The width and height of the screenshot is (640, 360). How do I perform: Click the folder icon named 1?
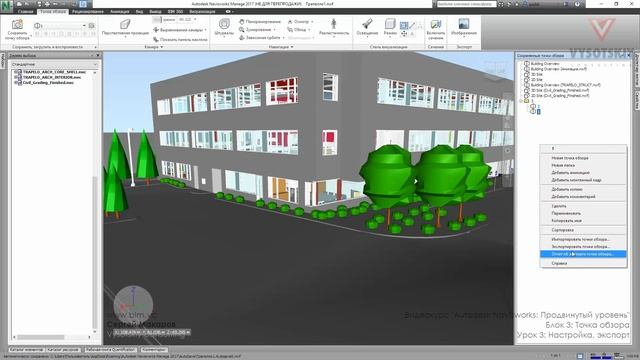pyautogui.click(x=527, y=101)
